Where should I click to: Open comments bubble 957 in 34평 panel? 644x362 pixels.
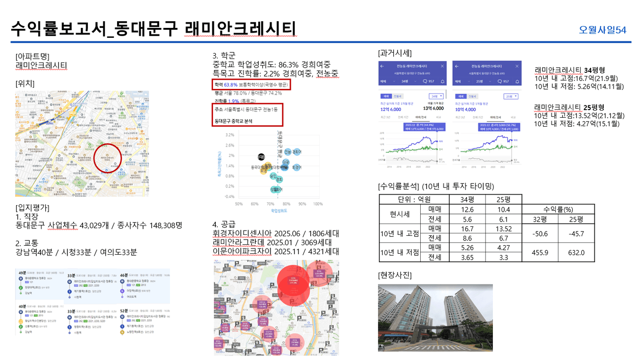click(x=429, y=81)
